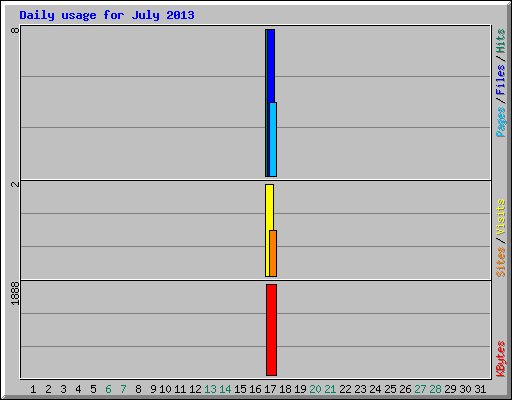
Task: Click day 22 on the x-axis
Action: click(345, 389)
